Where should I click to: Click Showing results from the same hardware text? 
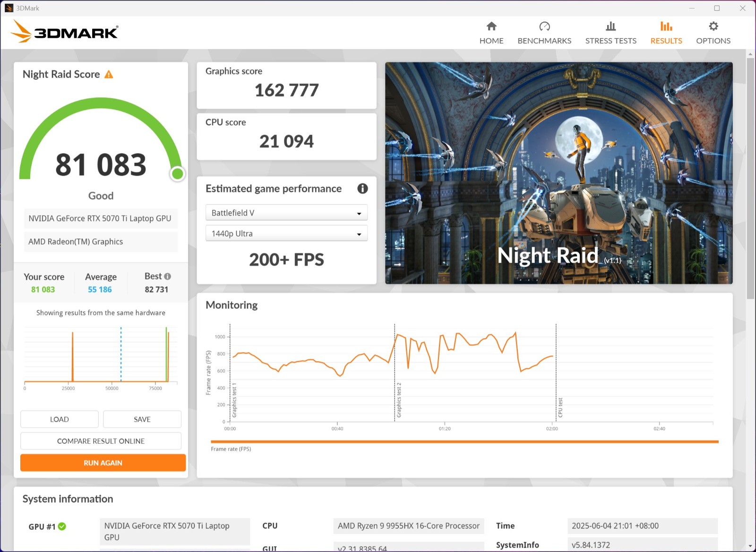pos(101,313)
